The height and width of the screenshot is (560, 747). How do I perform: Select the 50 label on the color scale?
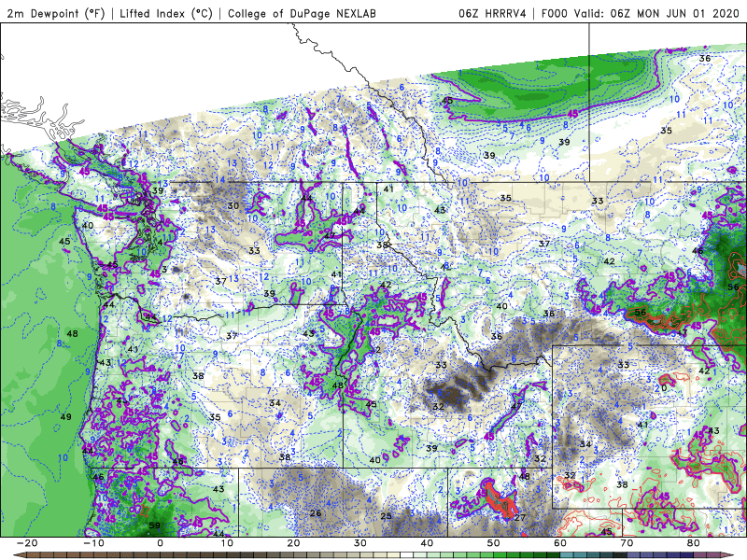[x=494, y=543]
